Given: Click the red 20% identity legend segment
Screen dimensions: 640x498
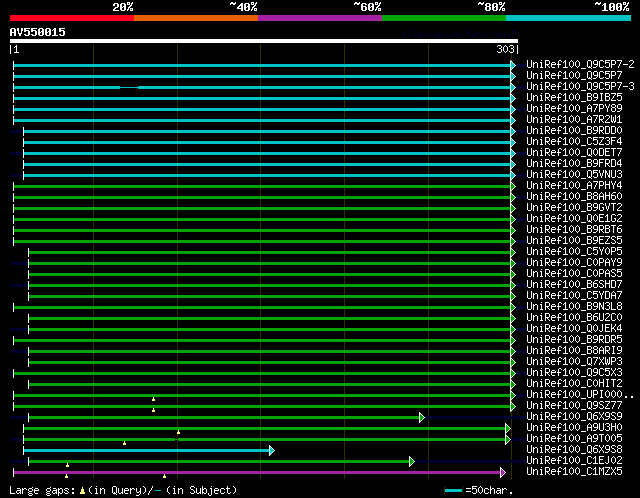Looking at the screenshot, I should [x=72, y=18].
